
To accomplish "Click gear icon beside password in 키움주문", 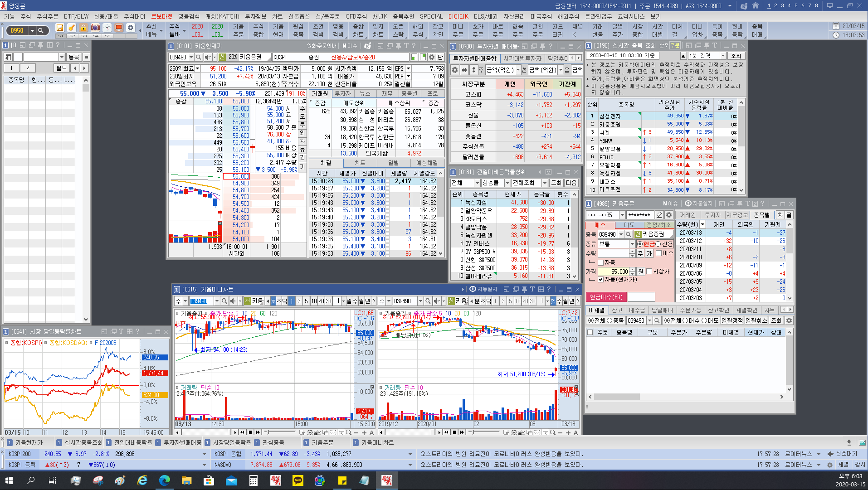I will [x=668, y=215].
